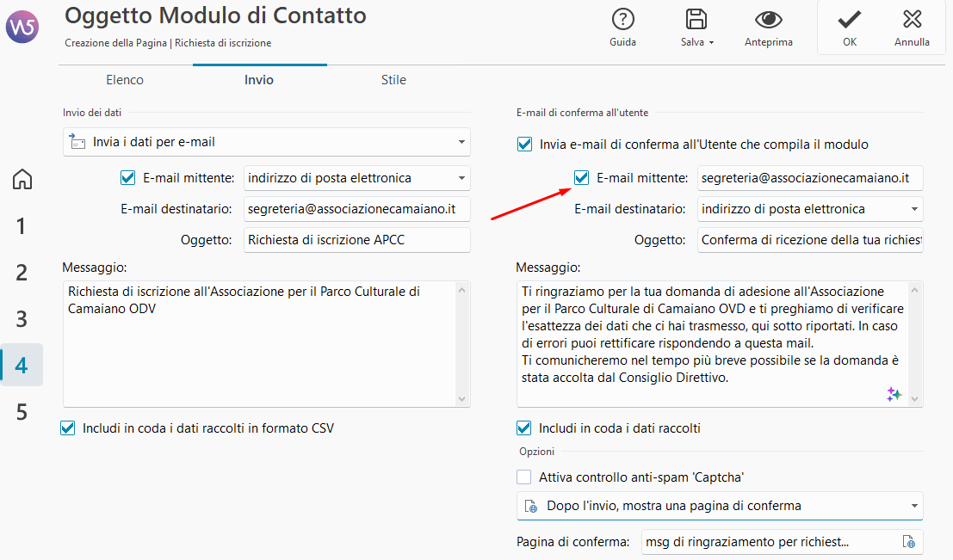953x560 pixels.
Task: Select step 4 in sidebar
Action: tap(22, 365)
